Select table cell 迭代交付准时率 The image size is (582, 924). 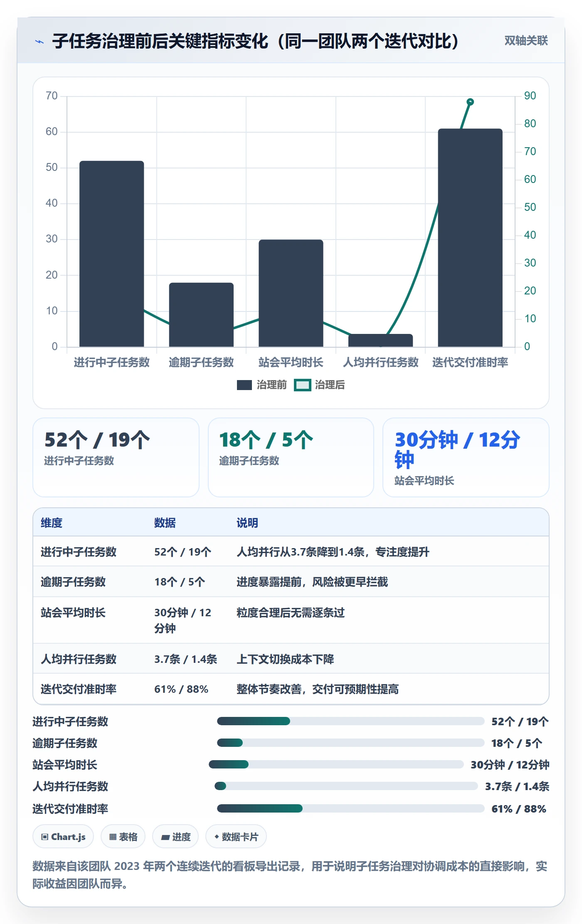click(79, 689)
